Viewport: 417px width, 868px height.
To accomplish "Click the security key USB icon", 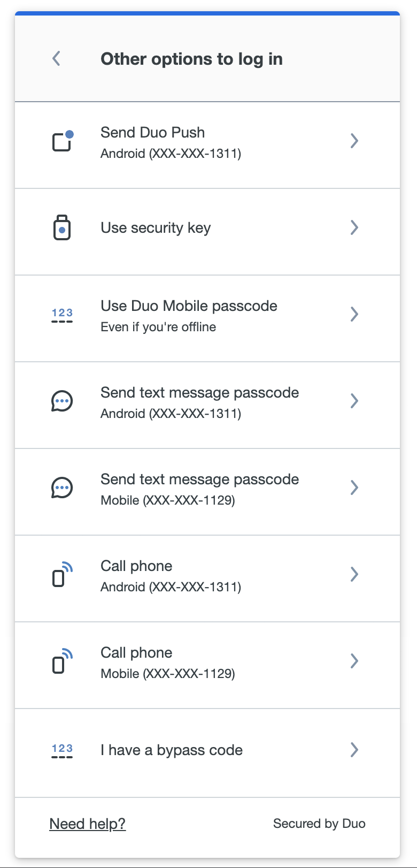I will pyautogui.click(x=61, y=227).
